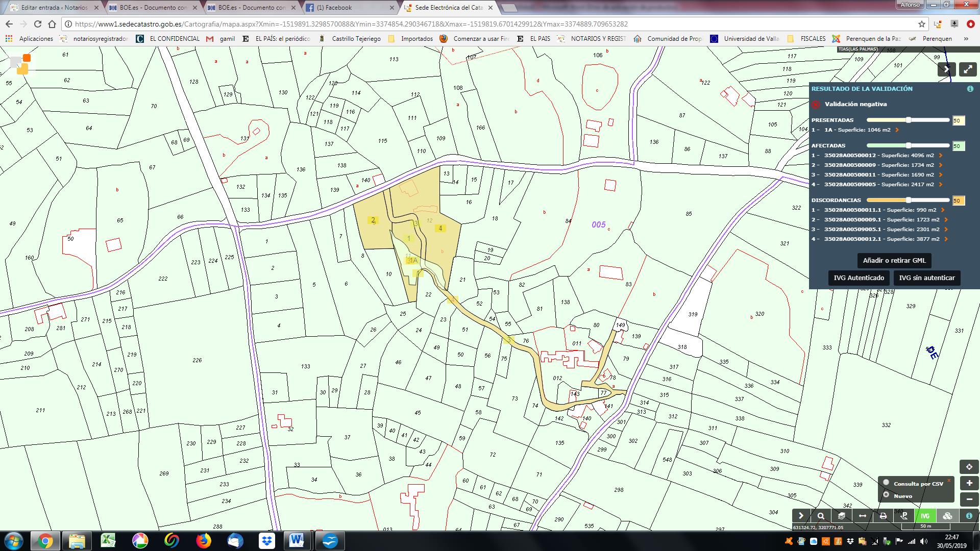Expand discordancia 35028A00509005.1 arrow

[946, 230]
